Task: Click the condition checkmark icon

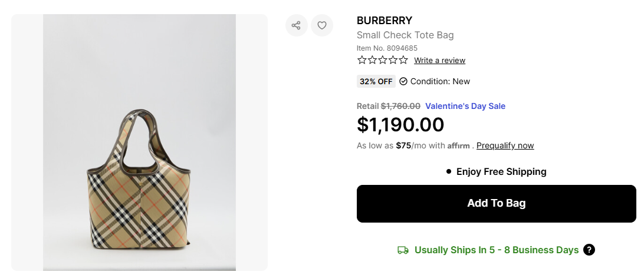Action: click(x=403, y=82)
